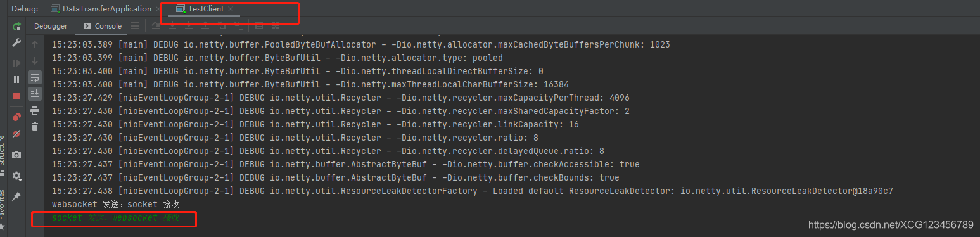The height and width of the screenshot is (237, 980).
Task: Mute all breakpoints
Action: coord(16,134)
